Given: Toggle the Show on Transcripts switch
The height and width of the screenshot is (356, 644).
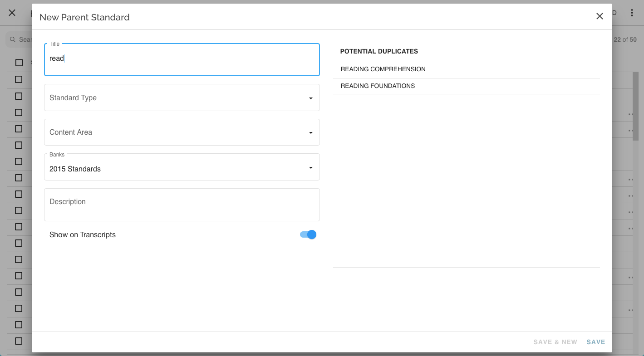Looking at the screenshot, I should pos(308,234).
